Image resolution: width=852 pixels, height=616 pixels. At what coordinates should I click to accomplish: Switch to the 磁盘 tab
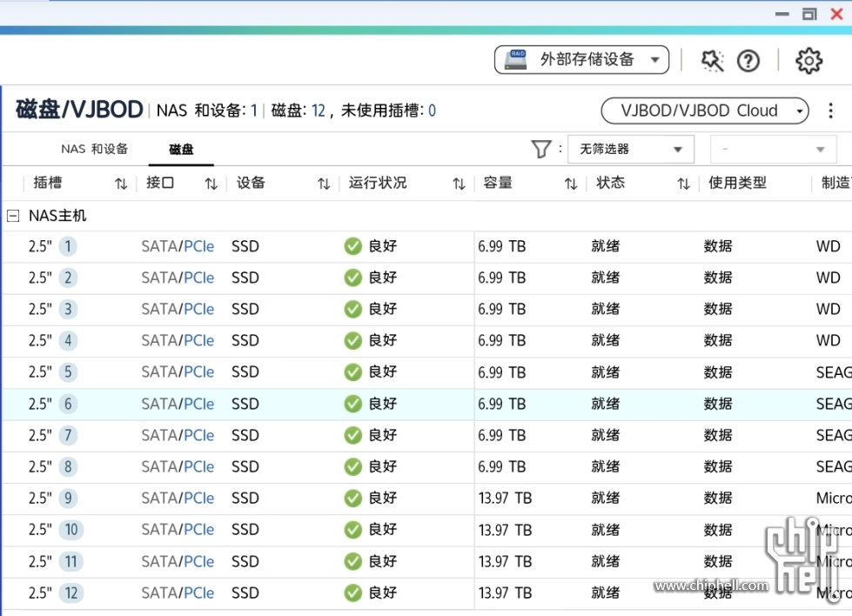pos(181,150)
